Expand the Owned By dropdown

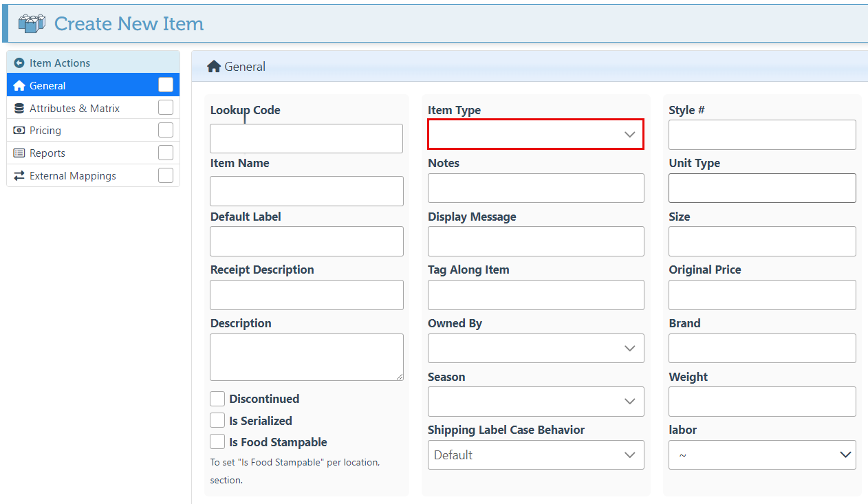pyautogui.click(x=535, y=349)
